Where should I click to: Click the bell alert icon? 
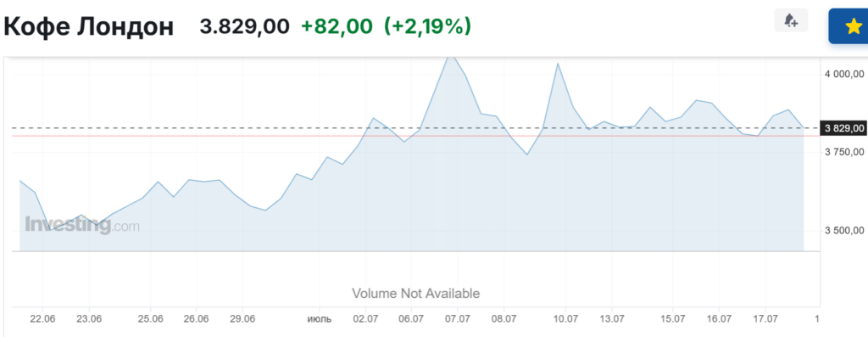[x=791, y=20]
